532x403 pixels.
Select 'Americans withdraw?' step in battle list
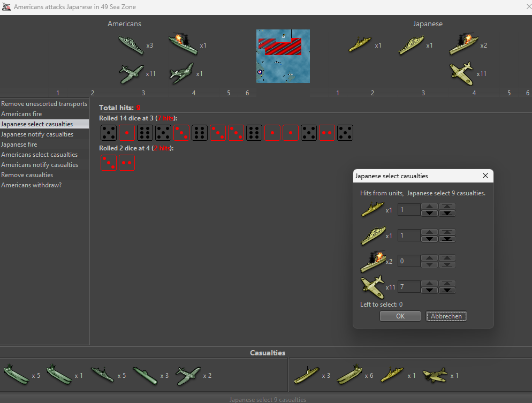coord(31,185)
